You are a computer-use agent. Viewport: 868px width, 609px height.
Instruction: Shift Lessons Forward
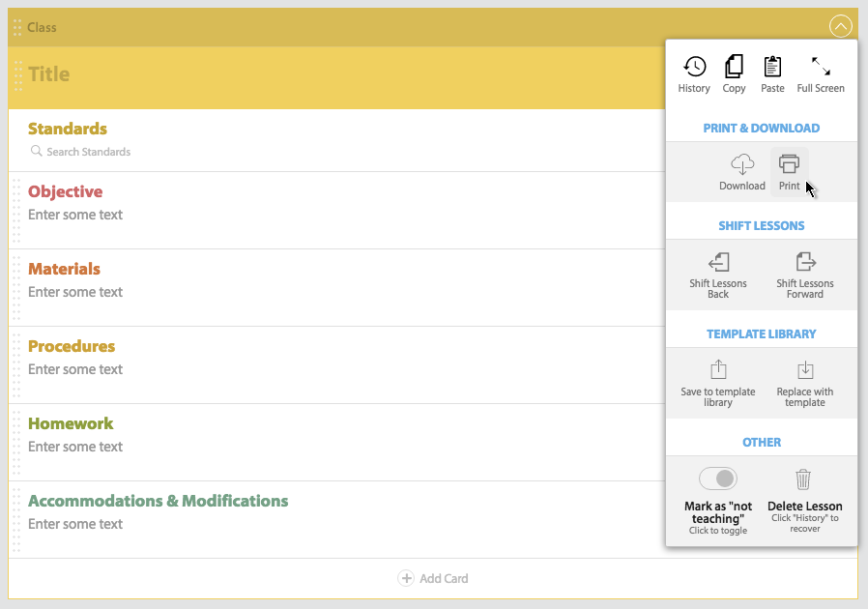805,276
